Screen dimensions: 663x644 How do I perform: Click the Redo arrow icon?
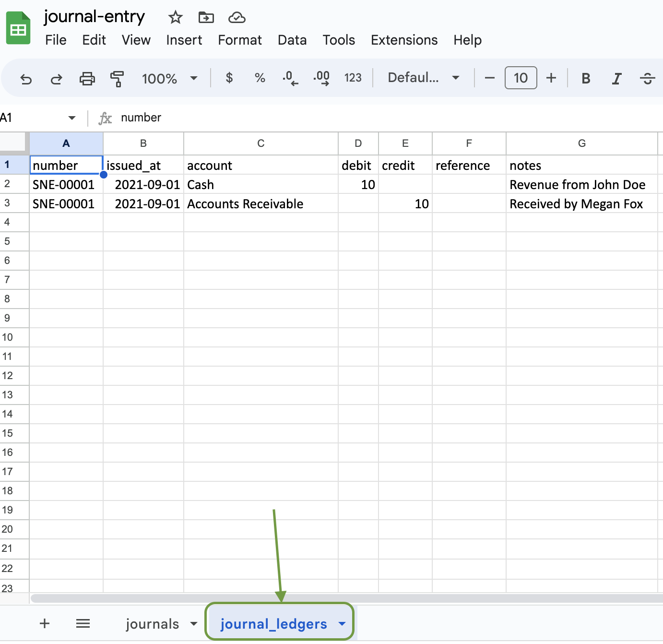point(57,78)
